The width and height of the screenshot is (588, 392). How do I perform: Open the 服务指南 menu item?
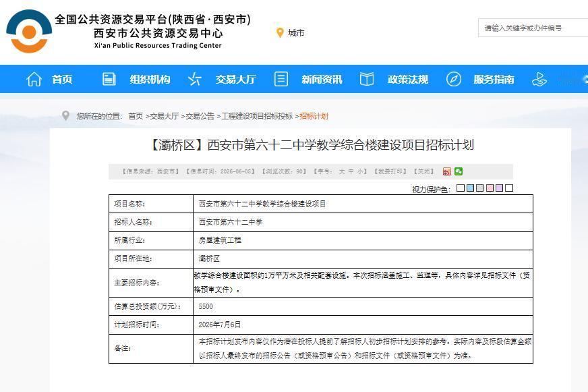click(494, 79)
